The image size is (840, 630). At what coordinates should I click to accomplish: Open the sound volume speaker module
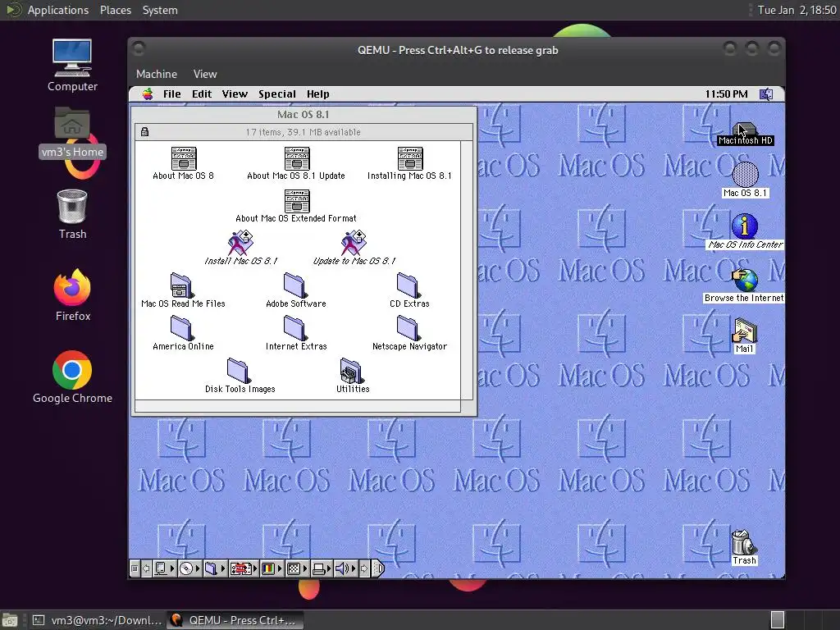point(346,568)
